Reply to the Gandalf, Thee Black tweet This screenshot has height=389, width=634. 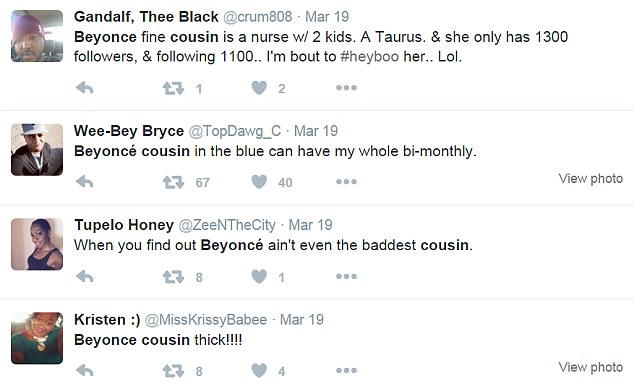[85, 88]
